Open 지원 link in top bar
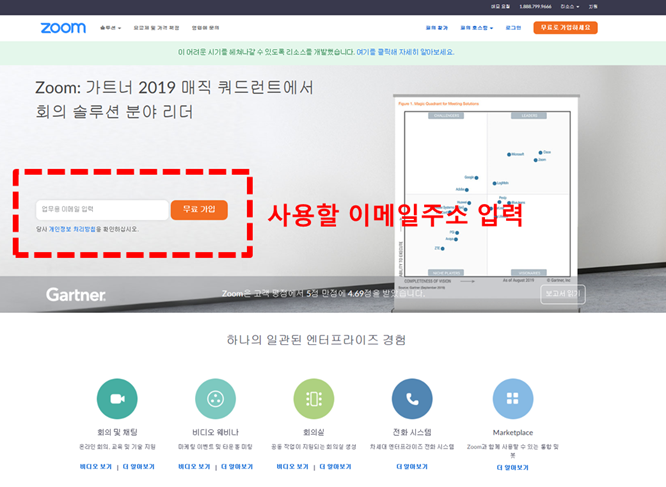Image resolution: width=666 pixels, height=487 pixels. 593,6
